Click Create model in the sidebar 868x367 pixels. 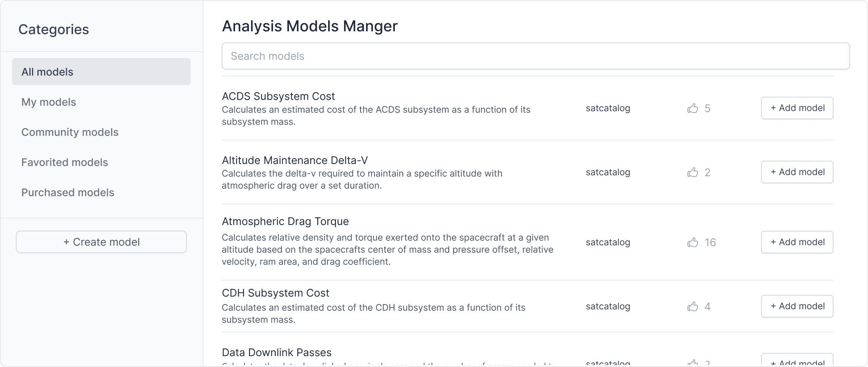(x=101, y=242)
